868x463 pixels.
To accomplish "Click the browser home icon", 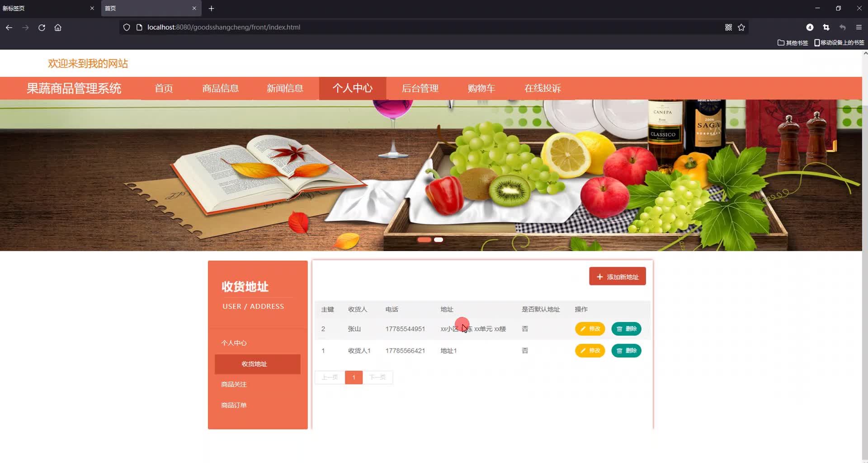I will (58, 28).
